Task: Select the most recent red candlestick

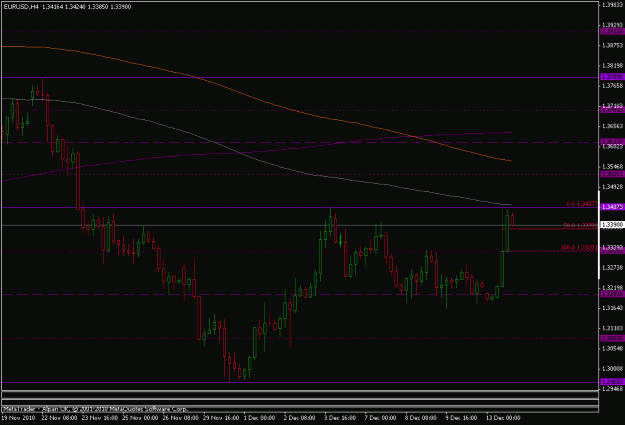Action: point(512,220)
